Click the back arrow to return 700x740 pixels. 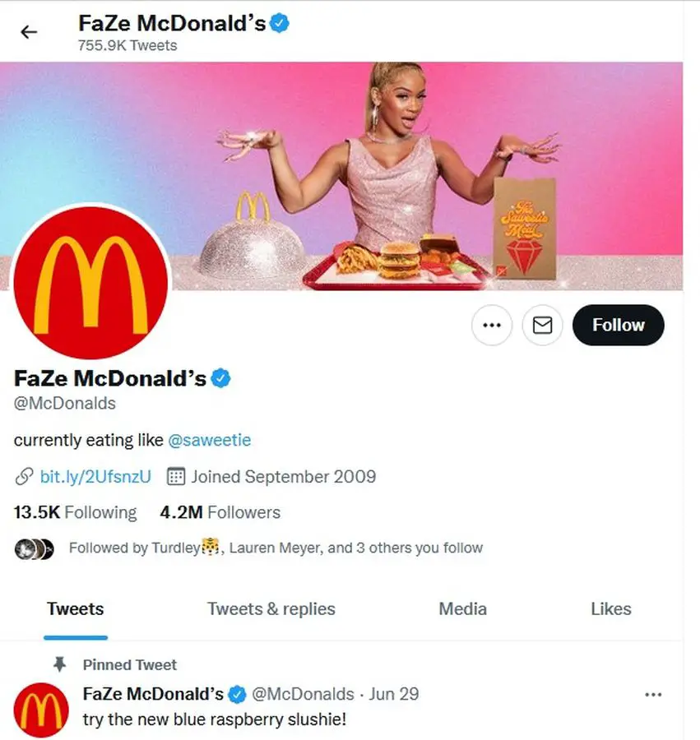click(x=30, y=31)
